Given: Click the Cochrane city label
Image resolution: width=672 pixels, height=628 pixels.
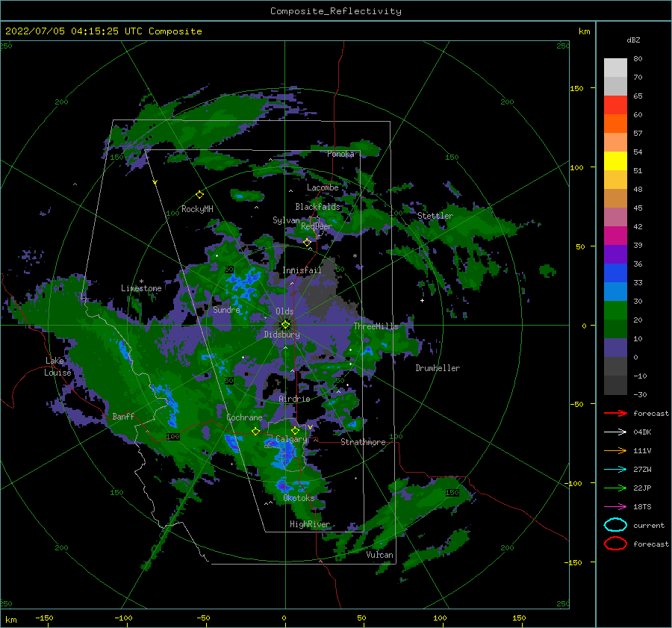Looking at the screenshot, I should coord(244,417).
